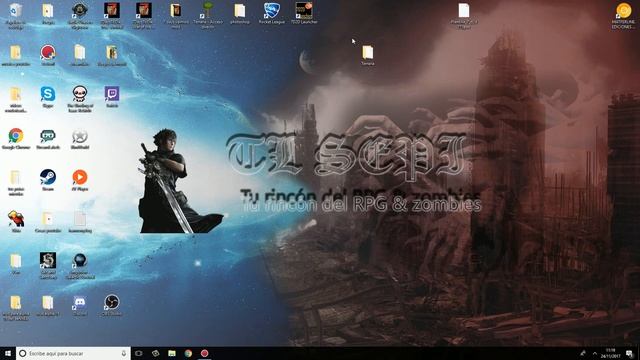Image resolution: width=640 pixels, height=360 pixels.
Task: Click the microphone in search box
Action: (124, 353)
